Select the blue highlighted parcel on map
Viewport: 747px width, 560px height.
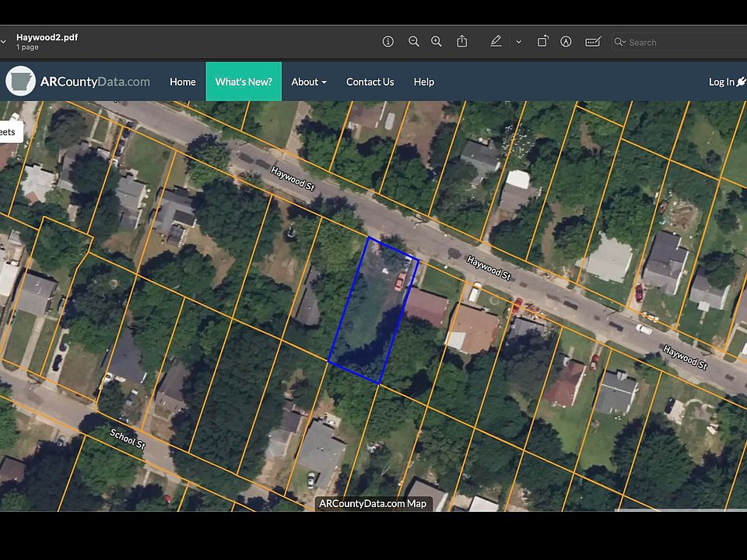tap(373, 310)
